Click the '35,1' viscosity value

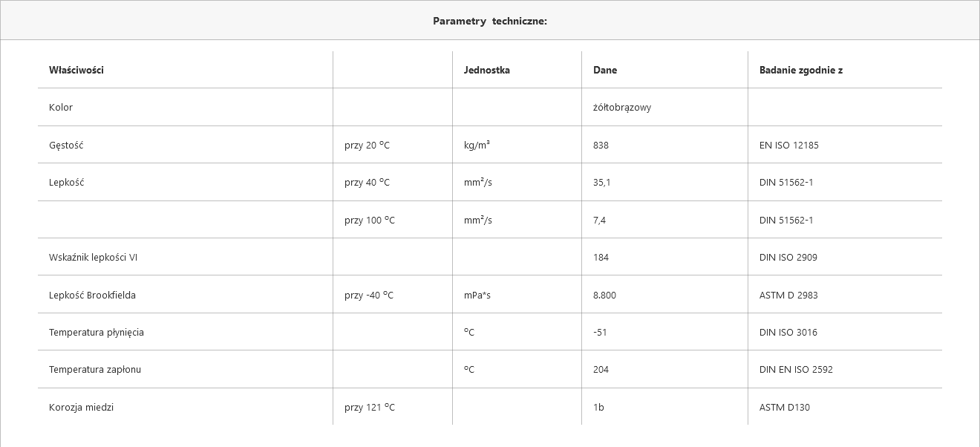602,182
